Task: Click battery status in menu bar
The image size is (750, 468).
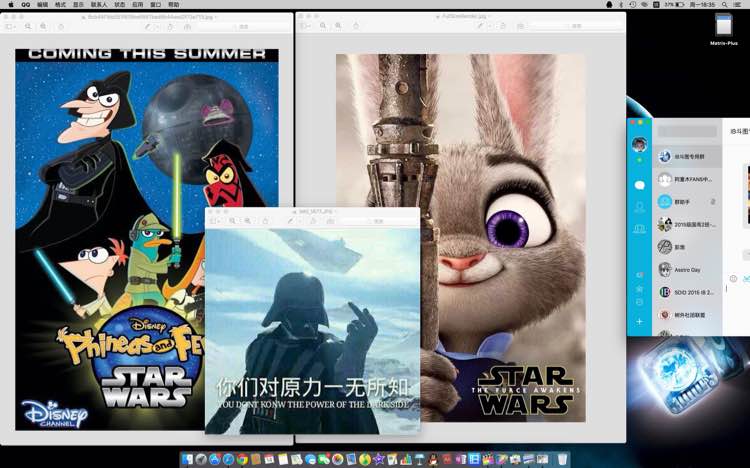Action: coord(674,4)
